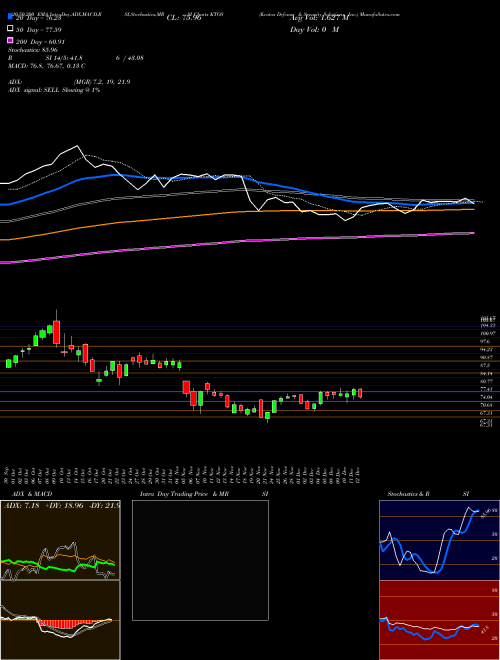Click the 'CL: 75.96' closing price text
This screenshot has height=660, width=500.
pyautogui.click(x=184, y=18)
